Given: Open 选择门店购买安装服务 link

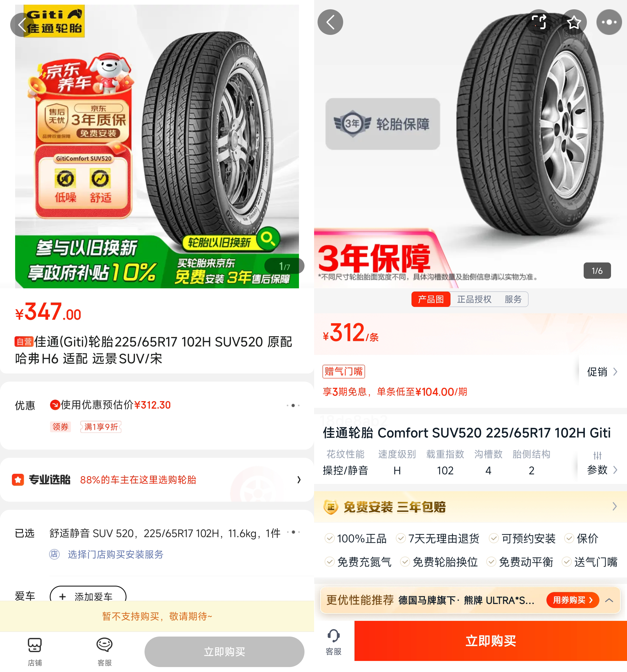Looking at the screenshot, I should click(116, 554).
